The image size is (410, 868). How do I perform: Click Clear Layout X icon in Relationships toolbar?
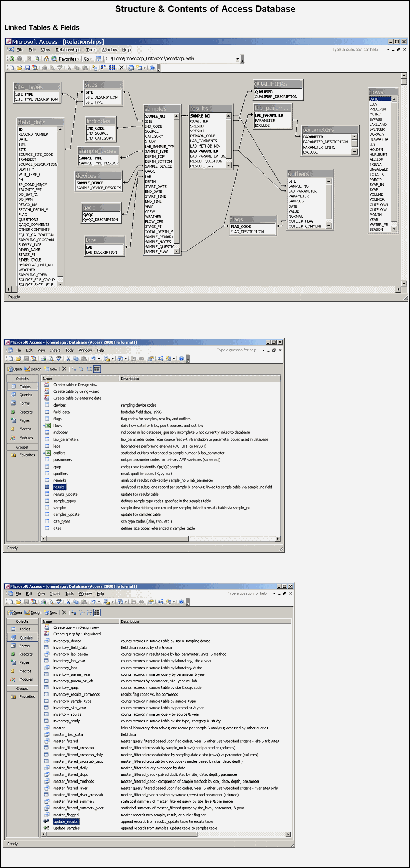(121, 68)
